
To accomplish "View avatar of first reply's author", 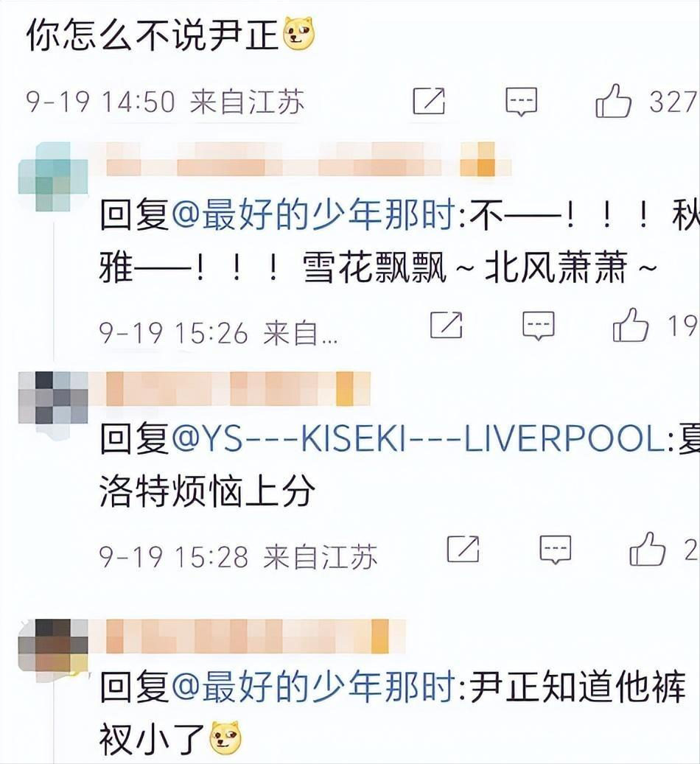I will click(52, 176).
